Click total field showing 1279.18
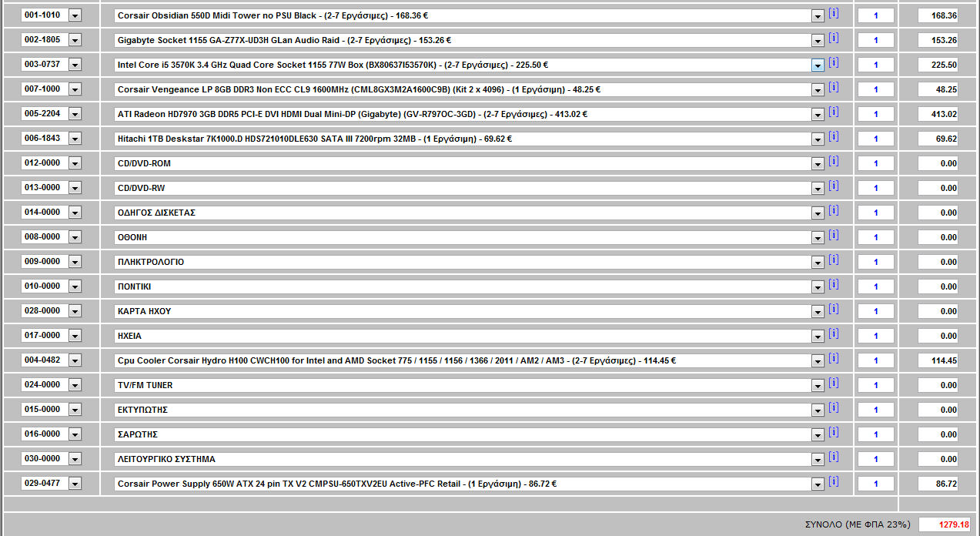The image size is (980, 536). point(945,524)
